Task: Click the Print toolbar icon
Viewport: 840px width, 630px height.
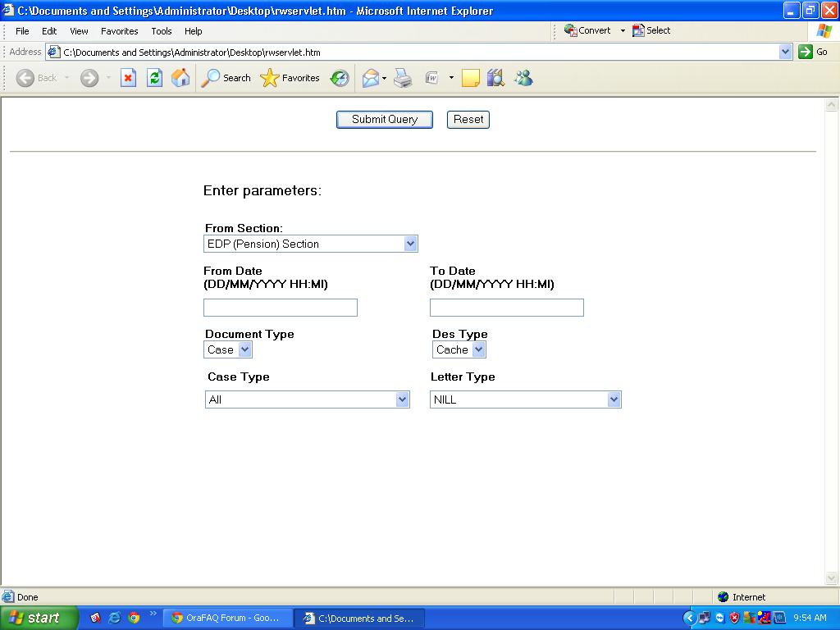Action: click(x=402, y=78)
